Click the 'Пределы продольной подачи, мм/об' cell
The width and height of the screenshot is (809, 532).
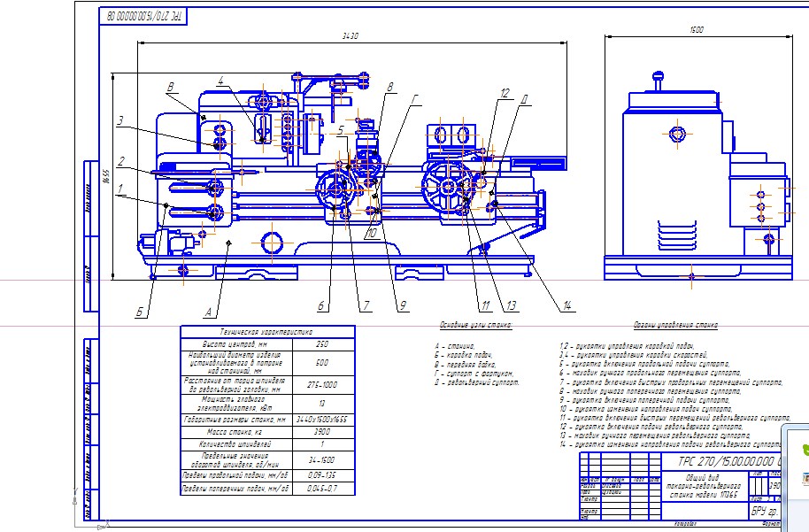click(x=236, y=475)
